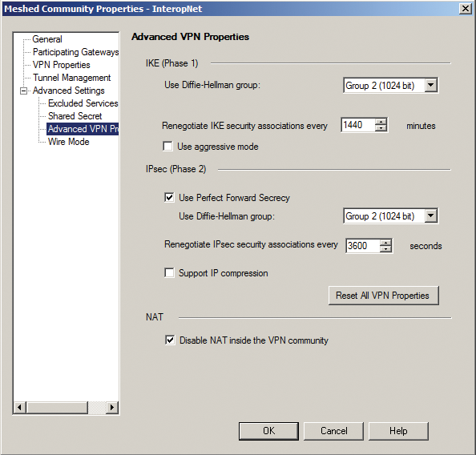Uncheck Use Perfect Forward Secrecy
The width and height of the screenshot is (476, 455).
click(169, 198)
